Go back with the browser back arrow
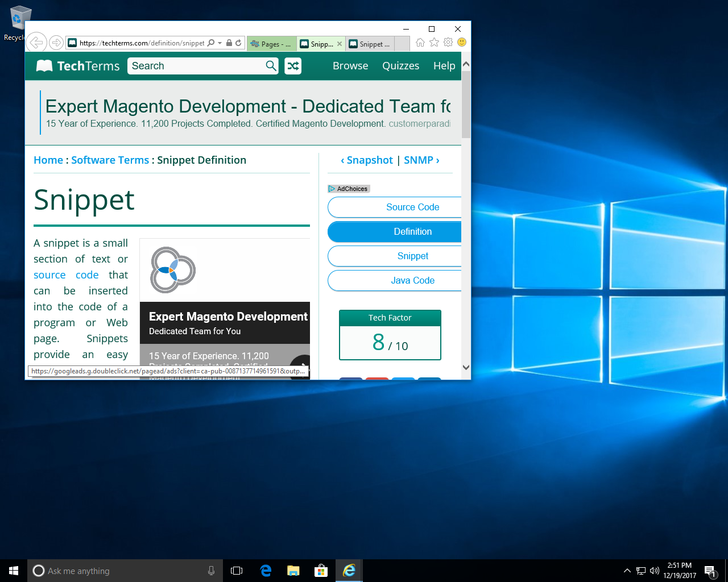The width and height of the screenshot is (728, 582). click(x=36, y=42)
